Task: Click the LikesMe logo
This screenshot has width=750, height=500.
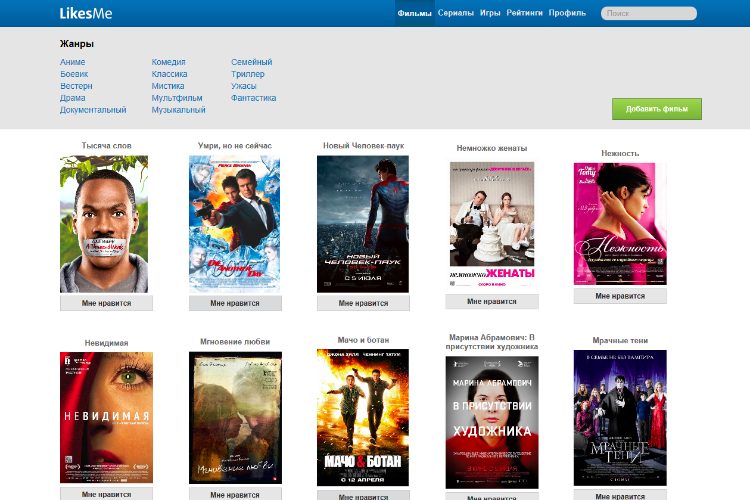Action: click(86, 13)
